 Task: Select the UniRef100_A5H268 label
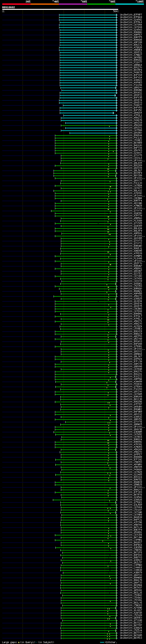131,125
